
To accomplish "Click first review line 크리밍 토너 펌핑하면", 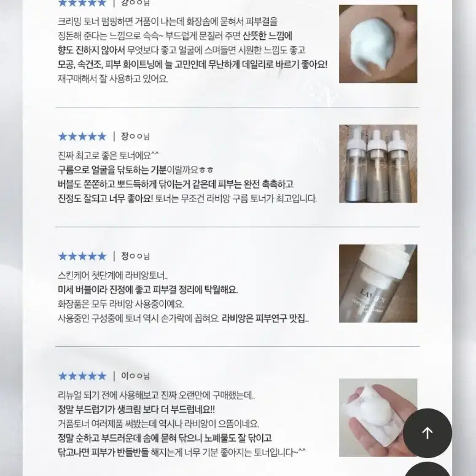I will [x=168, y=21].
